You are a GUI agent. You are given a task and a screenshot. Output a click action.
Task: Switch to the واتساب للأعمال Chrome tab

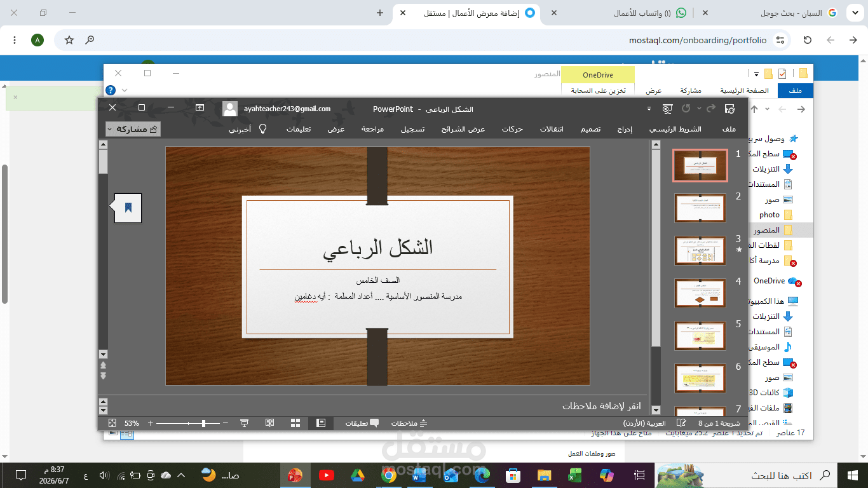point(641,13)
